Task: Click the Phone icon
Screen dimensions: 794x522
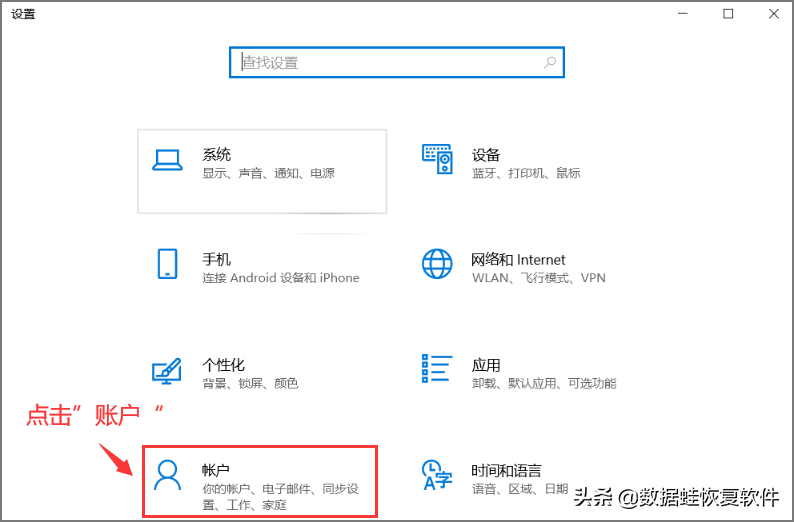Action: (x=167, y=264)
